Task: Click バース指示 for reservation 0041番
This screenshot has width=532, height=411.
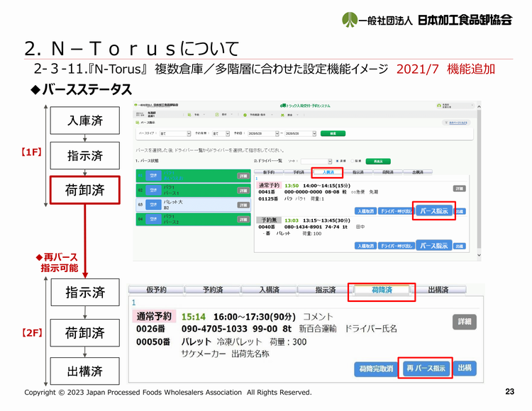Action: [434, 210]
